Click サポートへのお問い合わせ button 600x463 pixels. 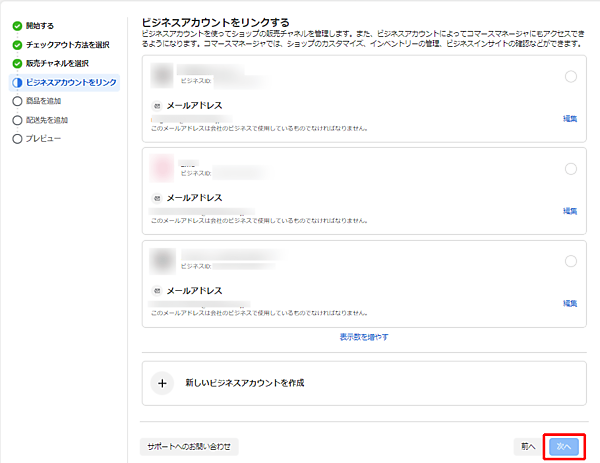(x=189, y=446)
